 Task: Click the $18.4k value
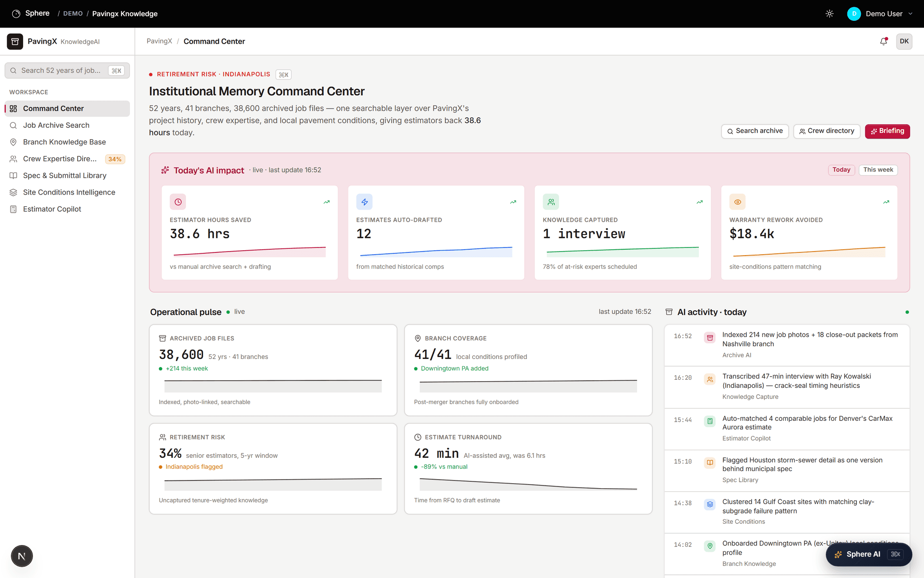pyautogui.click(x=752, y=234)
